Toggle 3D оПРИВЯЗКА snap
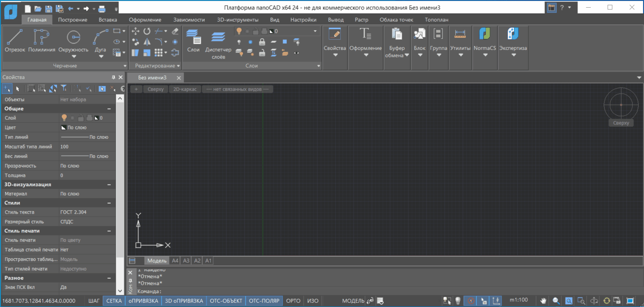 click(184, 301)
